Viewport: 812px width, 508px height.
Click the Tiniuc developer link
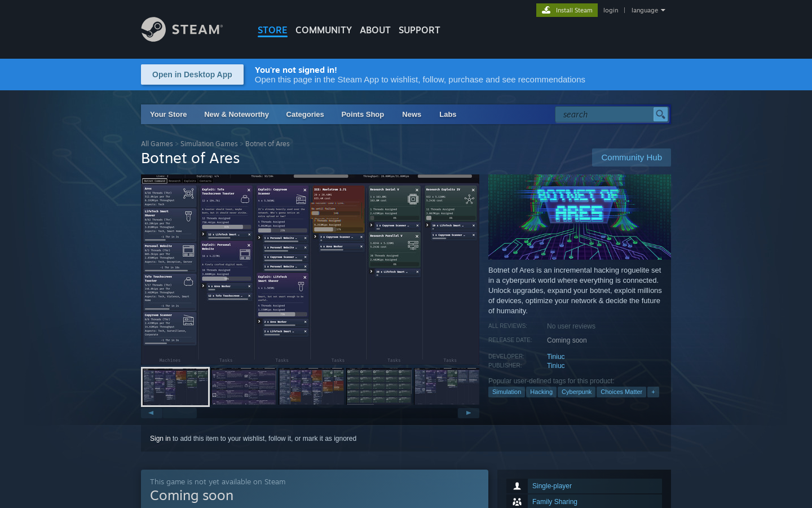click(555, 357)
